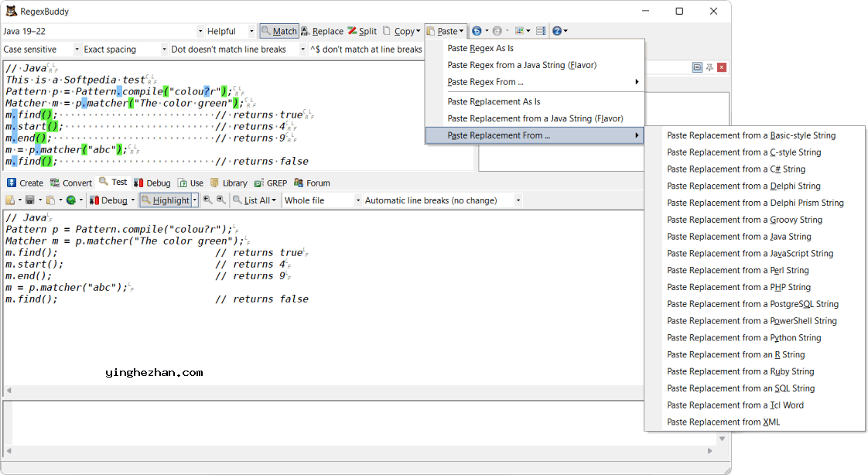Image resolution: width=868 pixels, height=475 pixels.
Task: Click the Find previous match icon
Action: pos(207,200)
